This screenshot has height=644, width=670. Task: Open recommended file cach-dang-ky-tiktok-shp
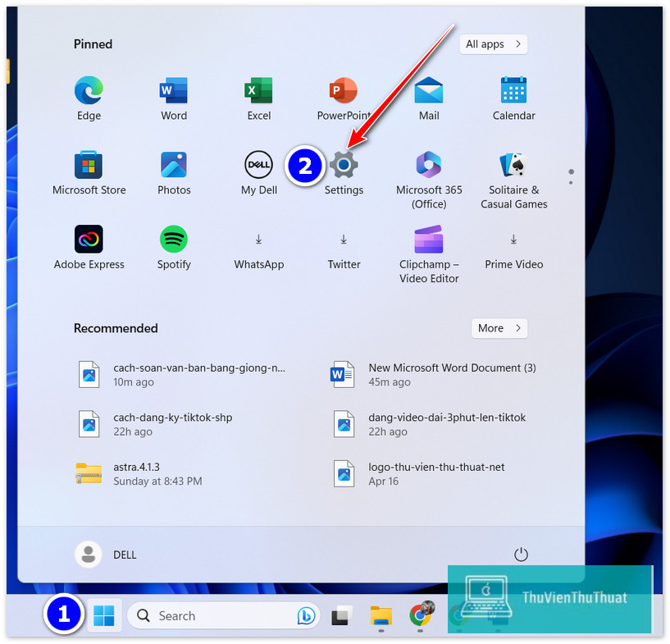click(x=155, y=424)
